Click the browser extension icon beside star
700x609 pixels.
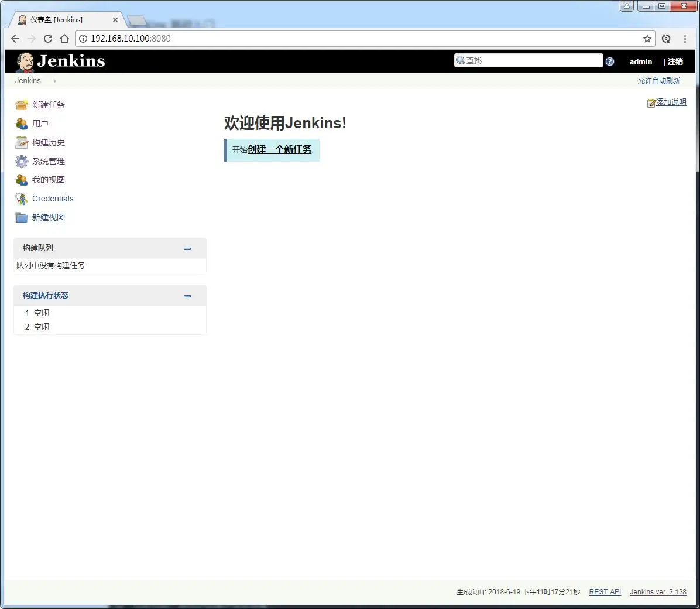pos(665,39)
